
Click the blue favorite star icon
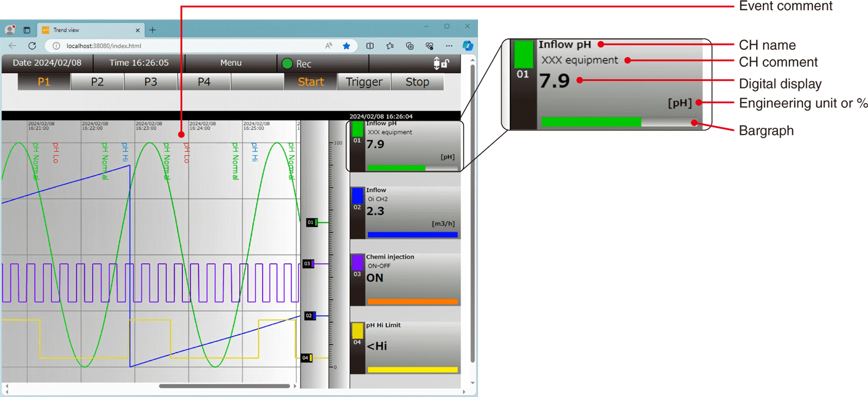[x=346, y=46]
